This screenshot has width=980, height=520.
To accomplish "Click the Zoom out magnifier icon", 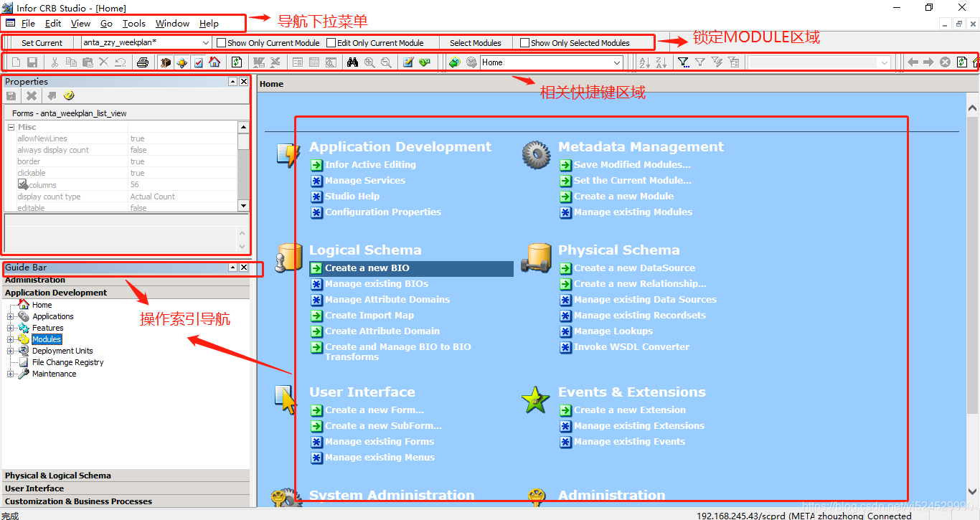I will click(x=386, y=62).
